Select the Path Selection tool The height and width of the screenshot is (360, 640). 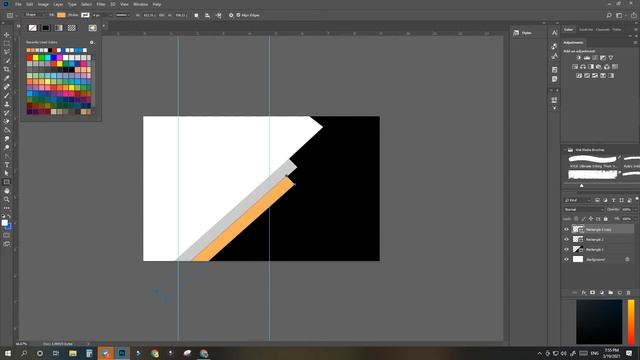click(7, 173)
